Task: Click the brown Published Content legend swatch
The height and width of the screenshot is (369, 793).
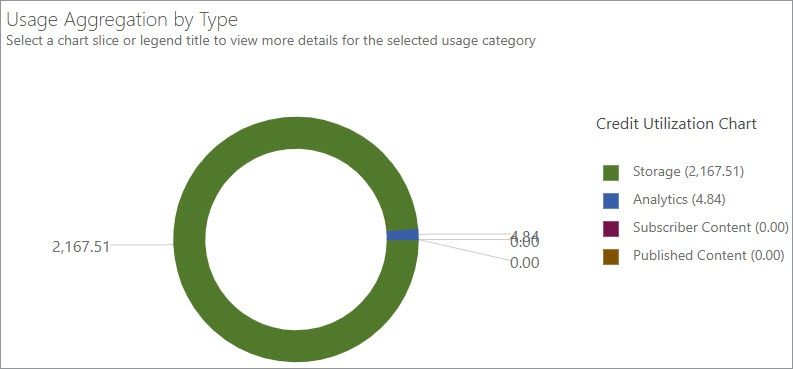Action: (x=611, y=256)
